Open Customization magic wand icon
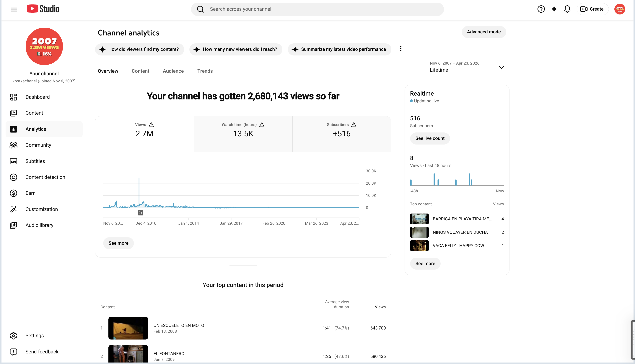635x364 pixels. tap(14, 209)
